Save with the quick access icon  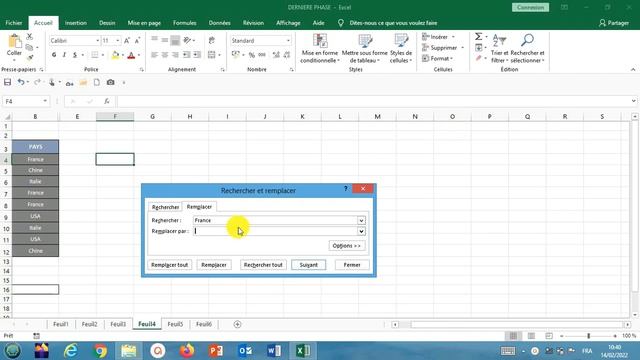click(x=7, y=82)
